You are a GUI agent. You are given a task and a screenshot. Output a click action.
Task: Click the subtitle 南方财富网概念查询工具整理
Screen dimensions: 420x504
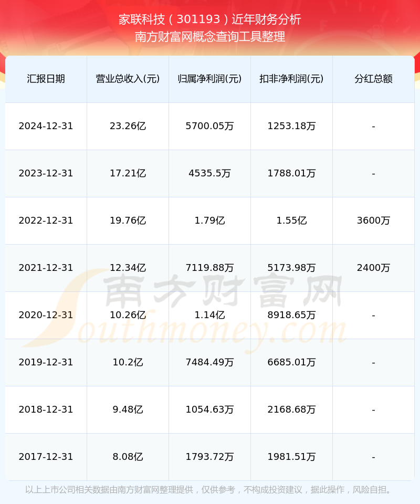click(x=210, y=37)
